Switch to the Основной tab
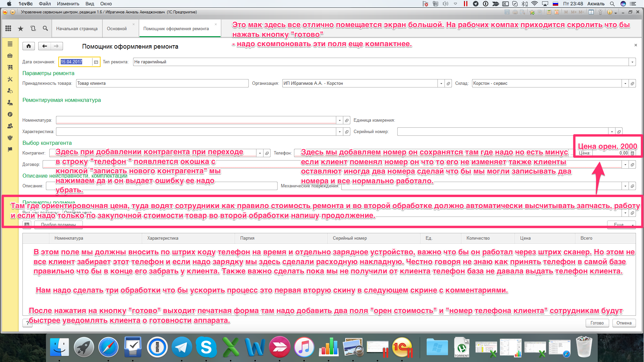 click(x=117, y=29)
